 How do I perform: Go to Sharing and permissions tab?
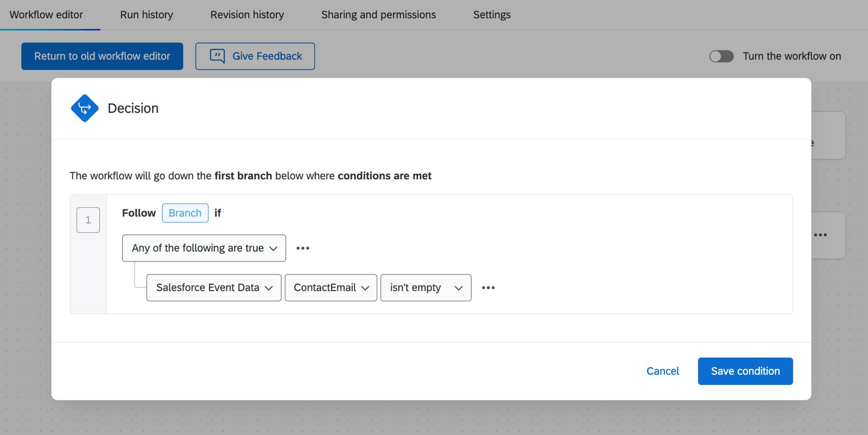[378, 15]
